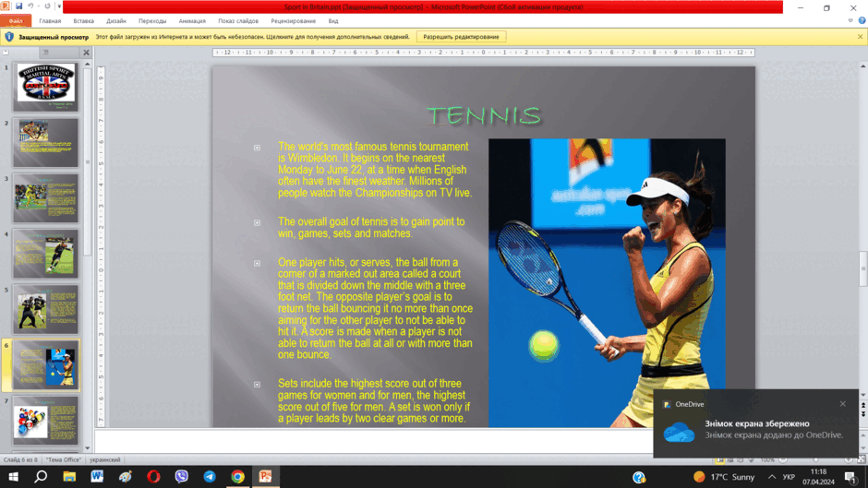
Task: Open Telegram from taskbar
Action: (x=210, y=476)
